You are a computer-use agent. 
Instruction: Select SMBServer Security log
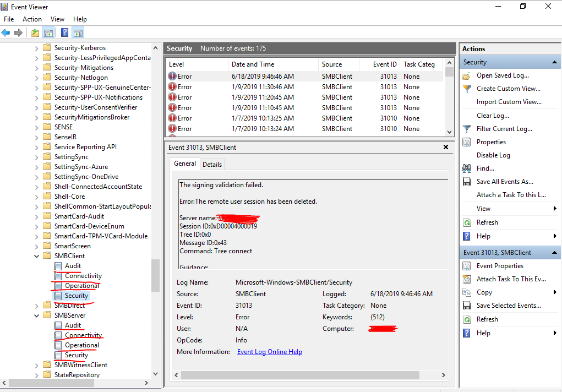tap(77, 355)
